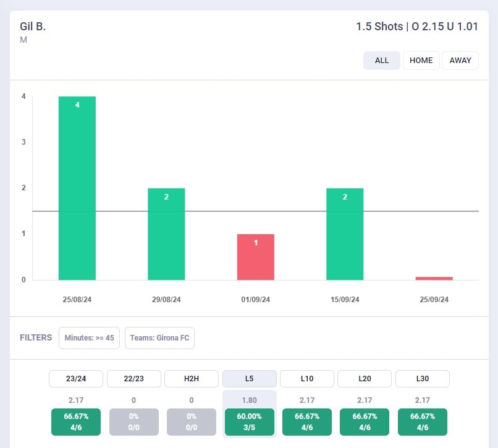Select the L10 tab
The image size is (498, 448).
click(307, 378)
